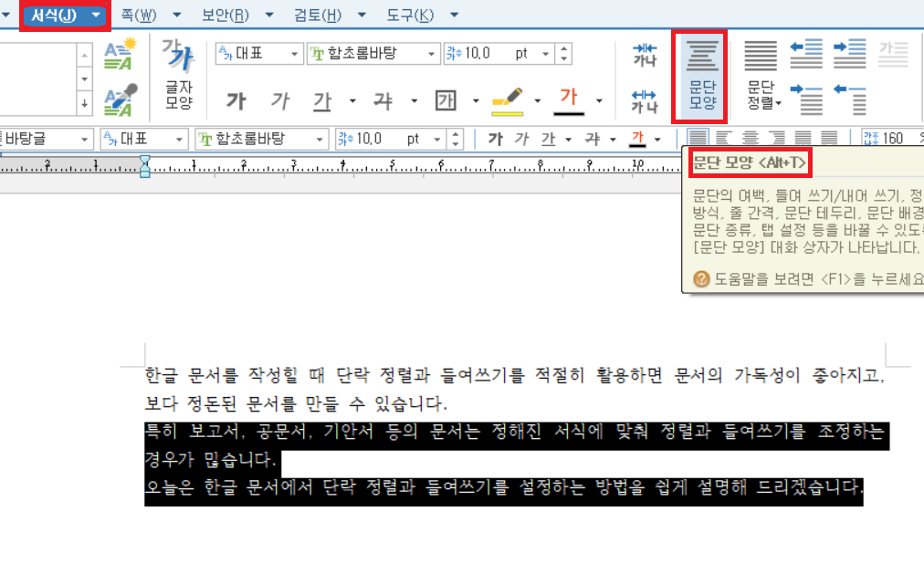Click the ruler indent marker

144,166
